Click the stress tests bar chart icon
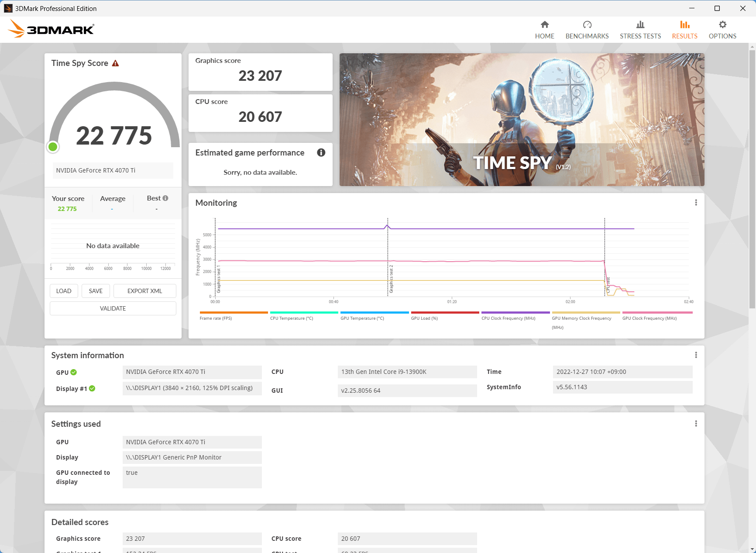The image size is (756, 553). pyautogui.click(x=640, y=24)
